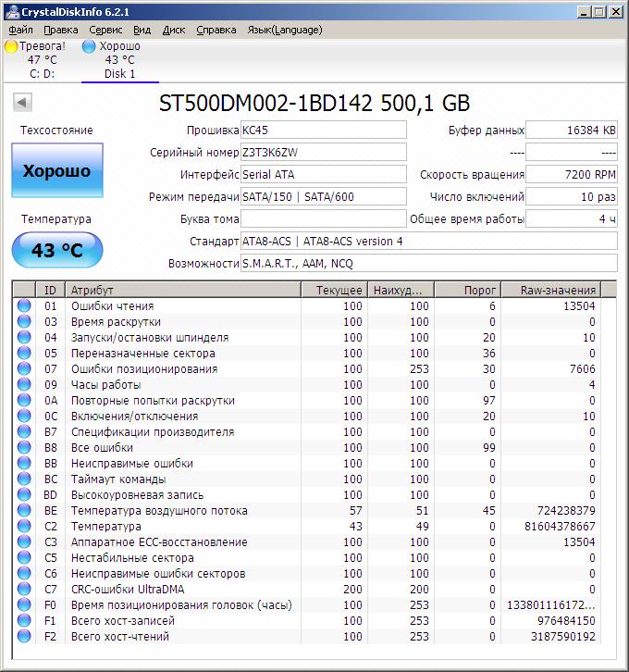Open the Справка menu

(x=216, y=30)
